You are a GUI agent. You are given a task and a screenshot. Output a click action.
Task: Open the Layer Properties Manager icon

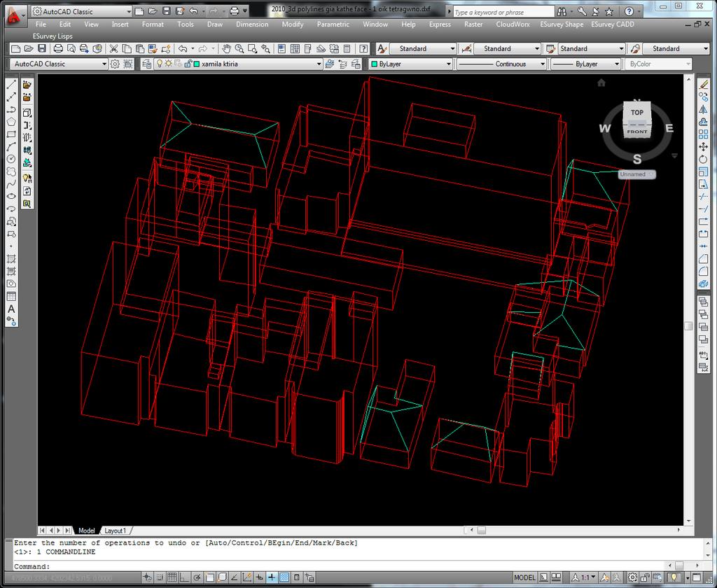click(146, 64)
